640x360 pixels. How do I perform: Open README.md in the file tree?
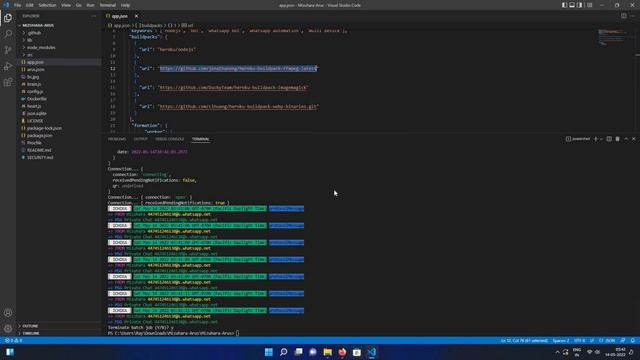click(39, 150)
